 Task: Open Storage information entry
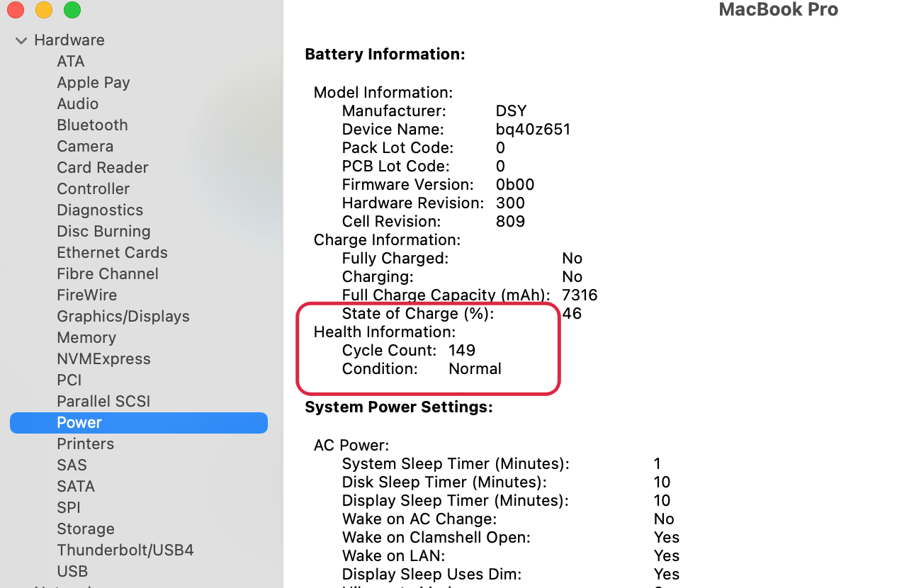(x=86, y=528)
